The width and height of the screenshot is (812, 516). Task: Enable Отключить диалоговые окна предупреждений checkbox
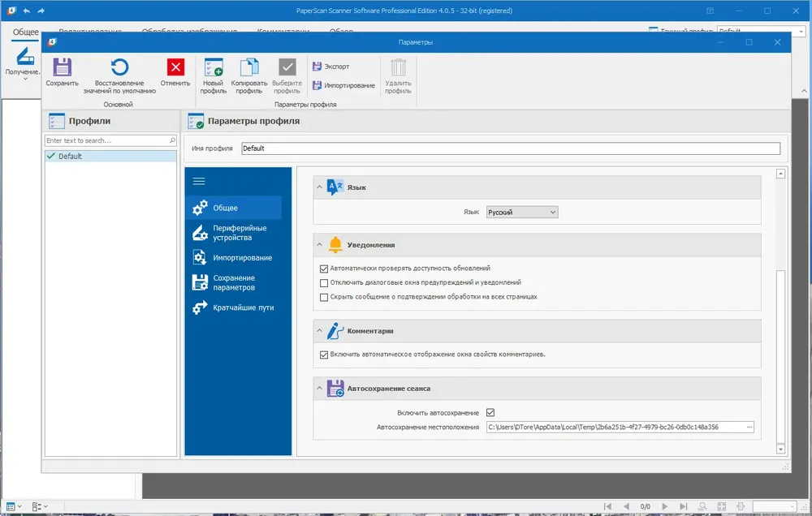click(324, 283)
